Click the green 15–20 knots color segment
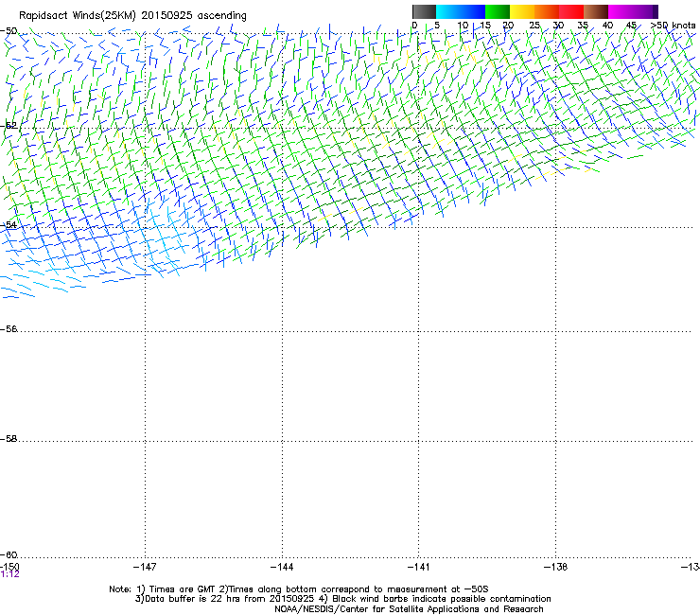Screen dimensions: 700x615 (498, 11)
